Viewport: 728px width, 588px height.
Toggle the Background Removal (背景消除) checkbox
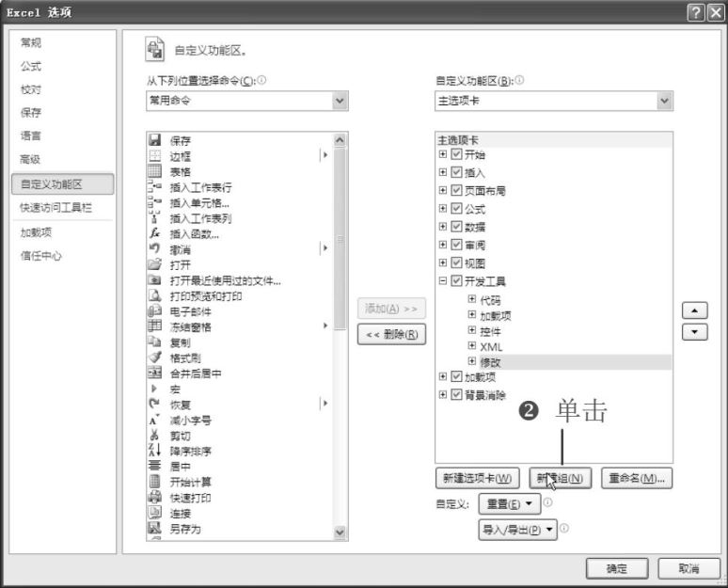456,395
